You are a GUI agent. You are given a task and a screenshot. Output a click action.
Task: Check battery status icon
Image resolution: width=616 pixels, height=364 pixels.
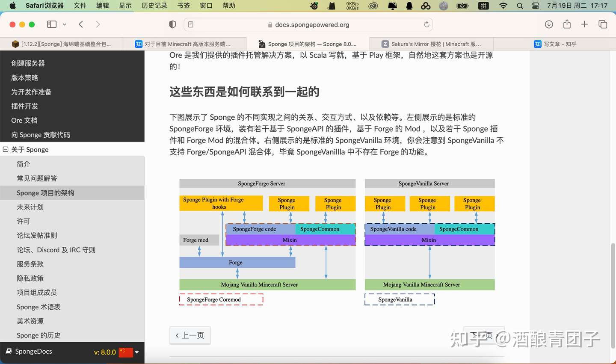pos(462,6)
